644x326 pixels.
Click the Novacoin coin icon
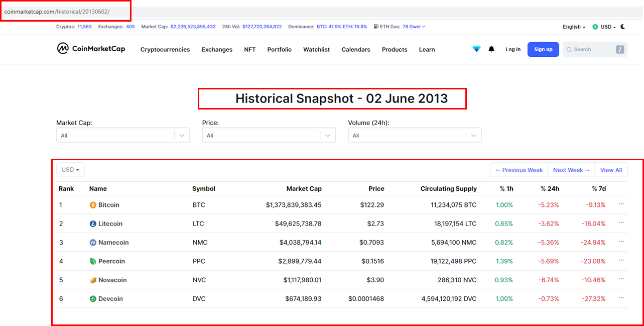(x=92, y=280)
